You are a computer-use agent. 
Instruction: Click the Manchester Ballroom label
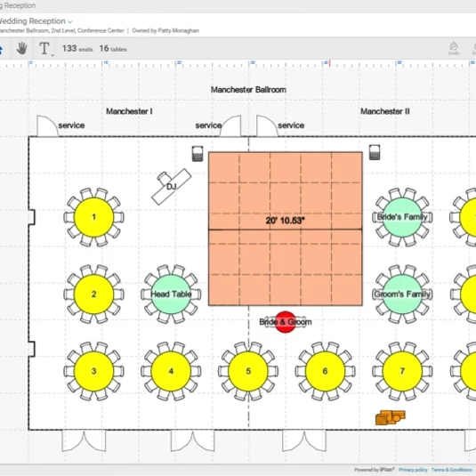[x=248, y=90]
